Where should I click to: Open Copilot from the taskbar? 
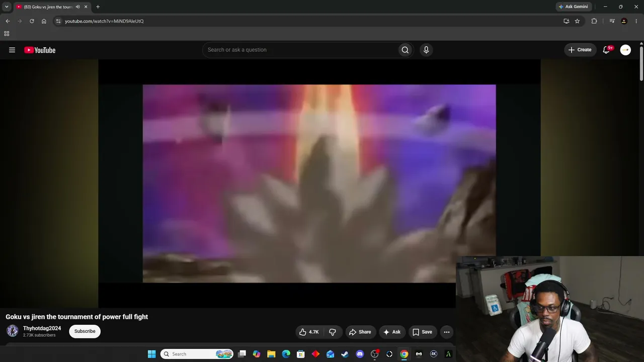pyautogui.click(x=257, y=354)
